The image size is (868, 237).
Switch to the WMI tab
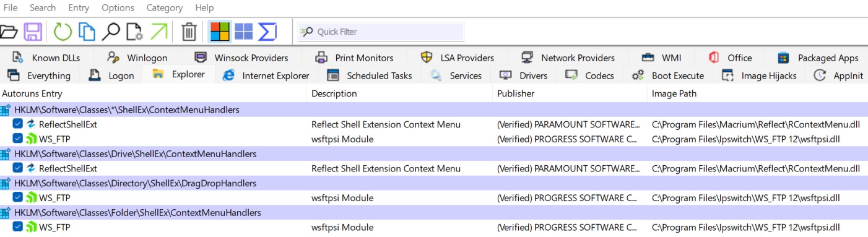pyautogui.click(x=661, y=58)
